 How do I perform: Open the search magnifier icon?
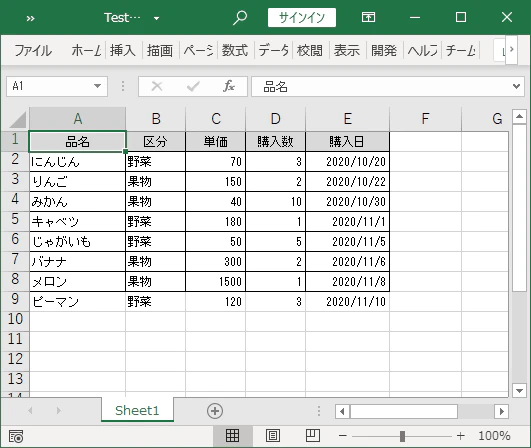click(240, 18)
